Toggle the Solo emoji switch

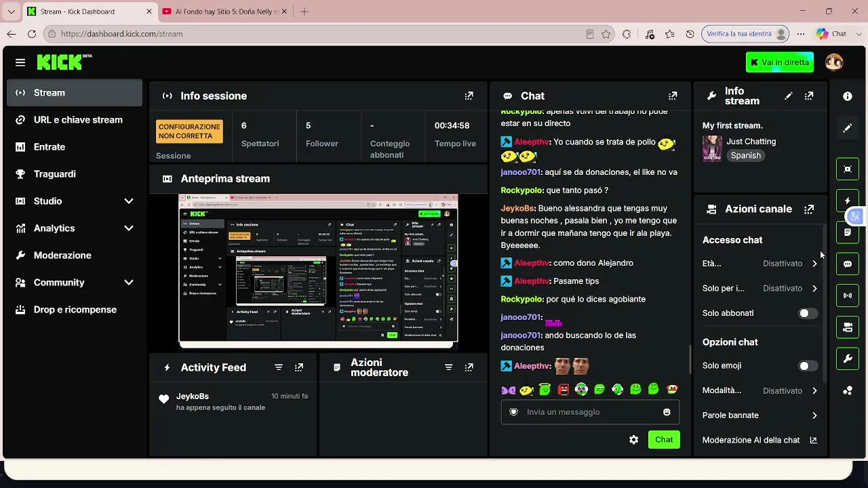point(808,366)
